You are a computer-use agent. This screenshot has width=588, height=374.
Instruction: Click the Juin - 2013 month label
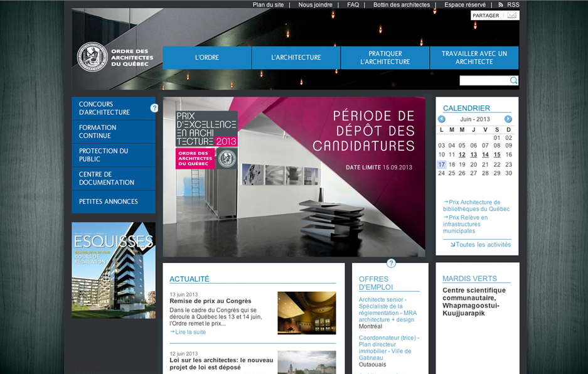click(475, 119)
